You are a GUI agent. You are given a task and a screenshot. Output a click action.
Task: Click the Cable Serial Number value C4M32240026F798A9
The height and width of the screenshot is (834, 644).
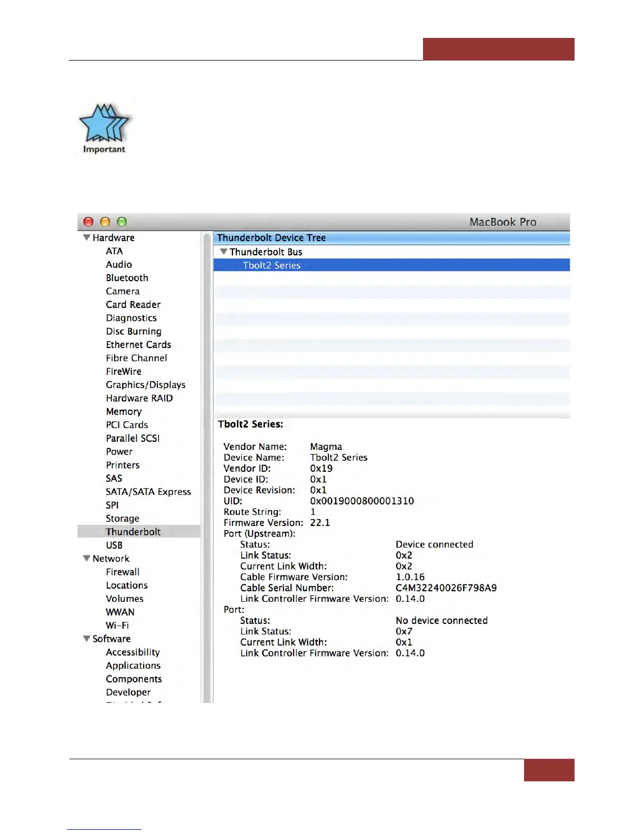(446, 588)
